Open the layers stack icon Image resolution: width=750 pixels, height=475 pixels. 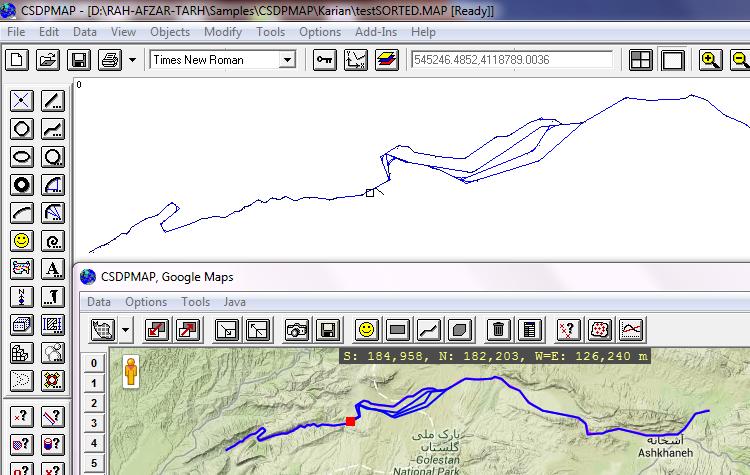387,60
